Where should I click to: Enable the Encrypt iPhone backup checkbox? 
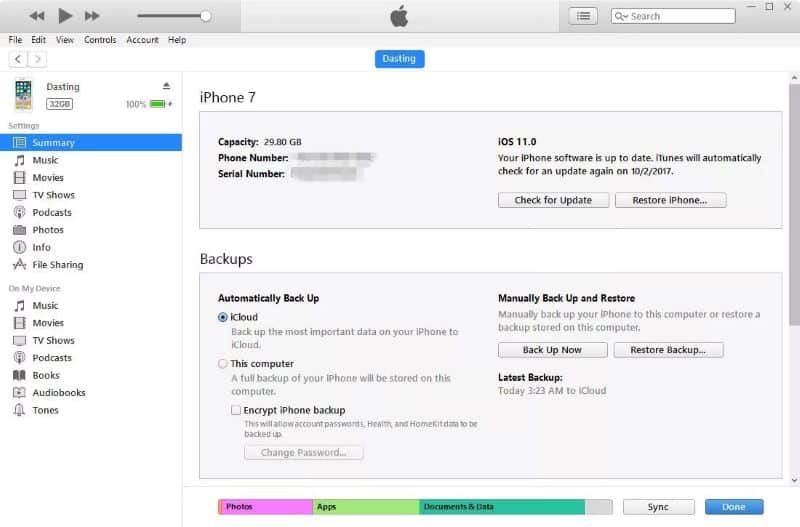click(236, 410)
